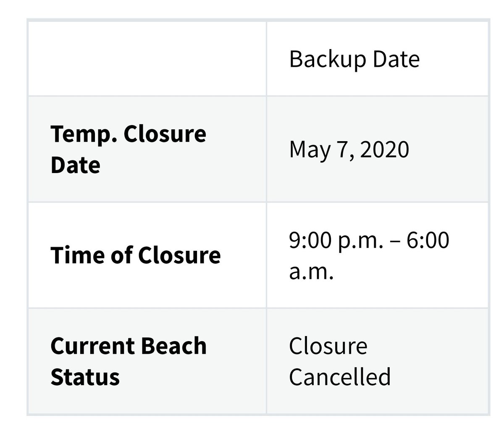Click the a.m. text on second line
The image size is (504, 436).
click(x=311, y=271)
